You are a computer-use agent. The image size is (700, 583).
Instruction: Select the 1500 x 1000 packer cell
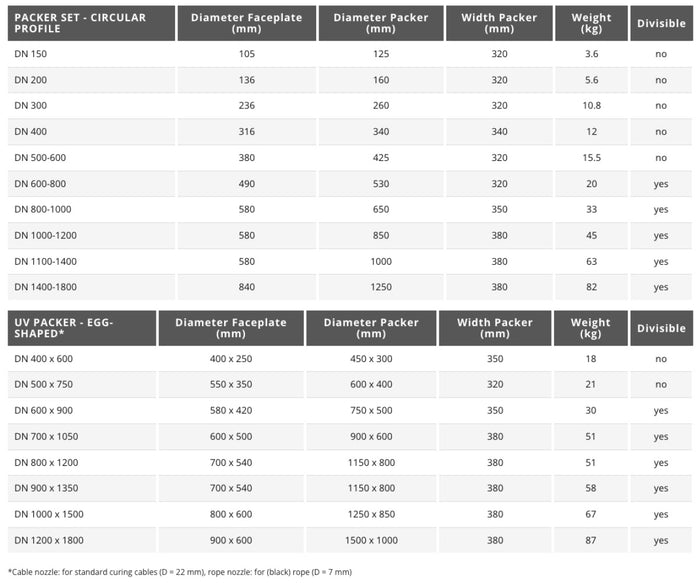pos(371,540)
